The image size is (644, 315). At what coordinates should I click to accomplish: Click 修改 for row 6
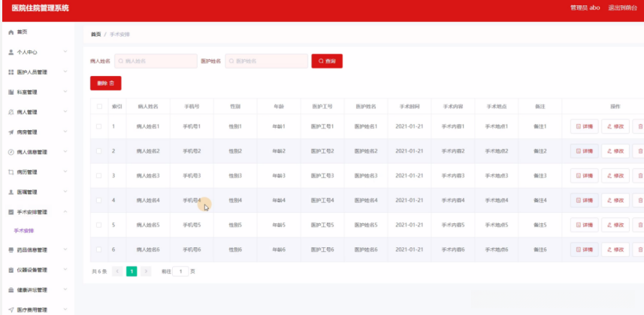coord(615,250)
